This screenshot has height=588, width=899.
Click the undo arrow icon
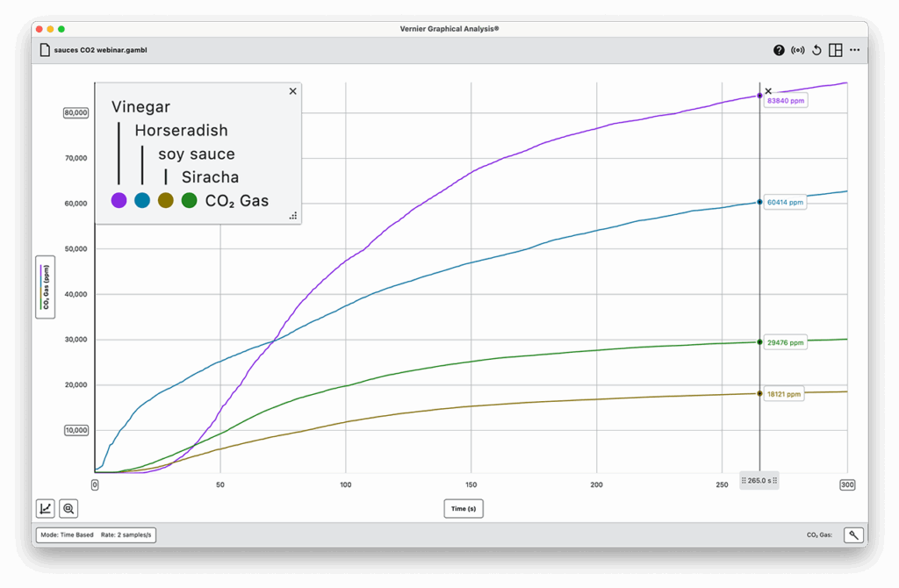pos(816,50)
